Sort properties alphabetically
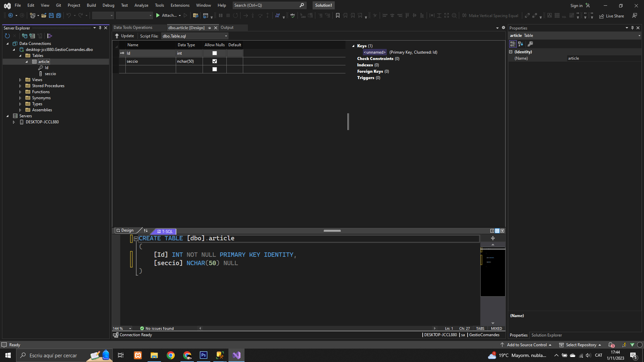 point(521,44)
